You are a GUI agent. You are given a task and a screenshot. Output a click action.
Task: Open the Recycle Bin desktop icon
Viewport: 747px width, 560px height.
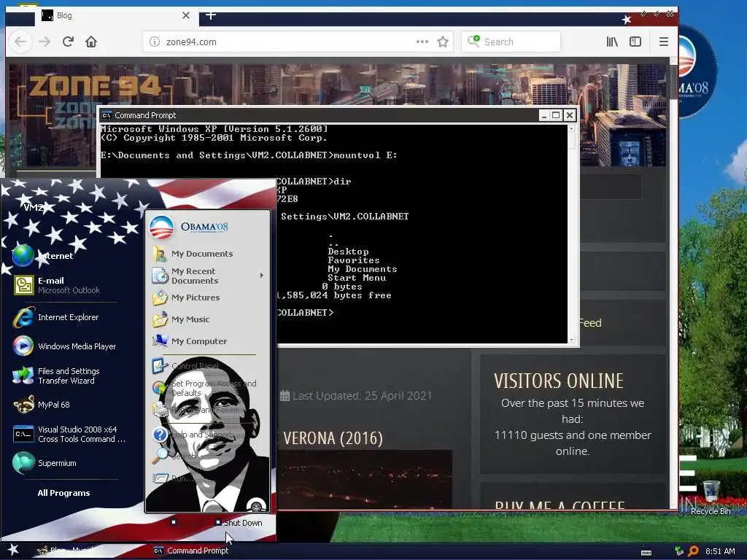711,497
